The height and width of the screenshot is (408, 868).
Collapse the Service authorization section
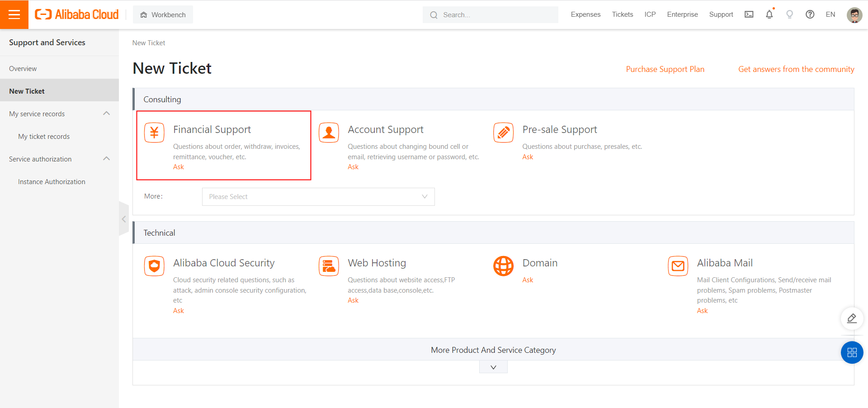(x=107, y=159)
